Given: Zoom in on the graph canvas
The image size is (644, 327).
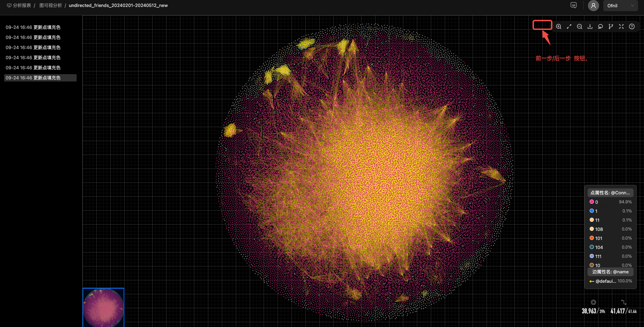Looking at the screenshot, I should click(x=559, y=26).
